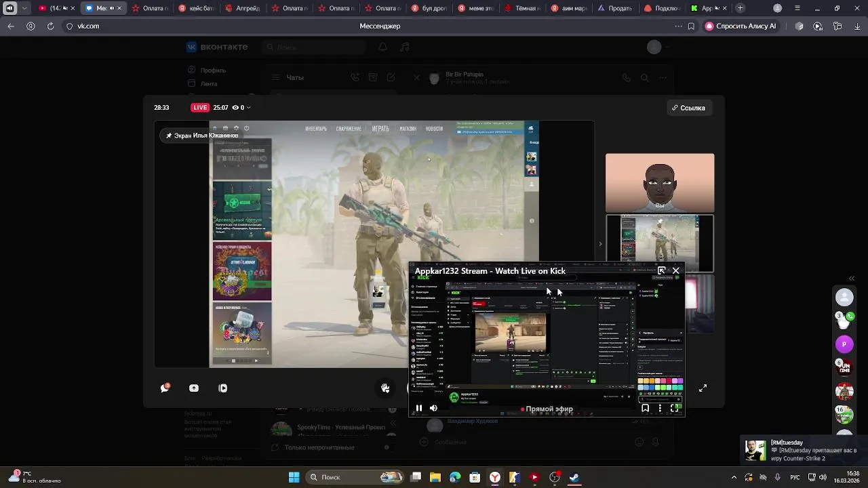This screenshot has height=488, width=868.
Task: Enter fullscreen in the Kick overlay player
Action: click(x=675, y=408)
